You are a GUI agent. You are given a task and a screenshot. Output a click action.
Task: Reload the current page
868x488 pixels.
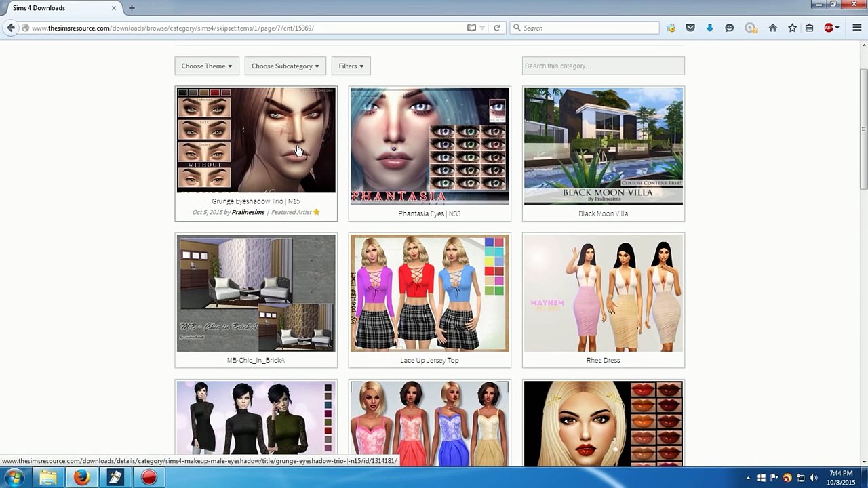[497, 28]
